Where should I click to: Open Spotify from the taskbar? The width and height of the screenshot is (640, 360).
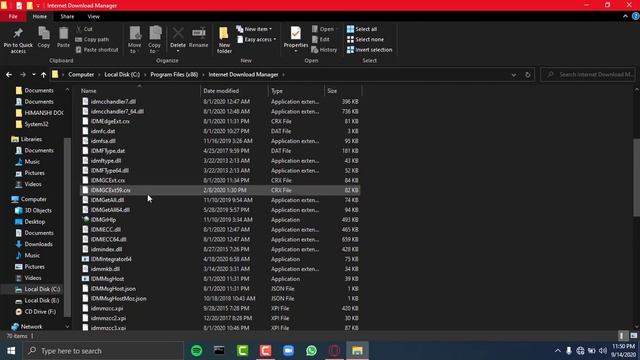pyautogui.click(x=197, y=351)
